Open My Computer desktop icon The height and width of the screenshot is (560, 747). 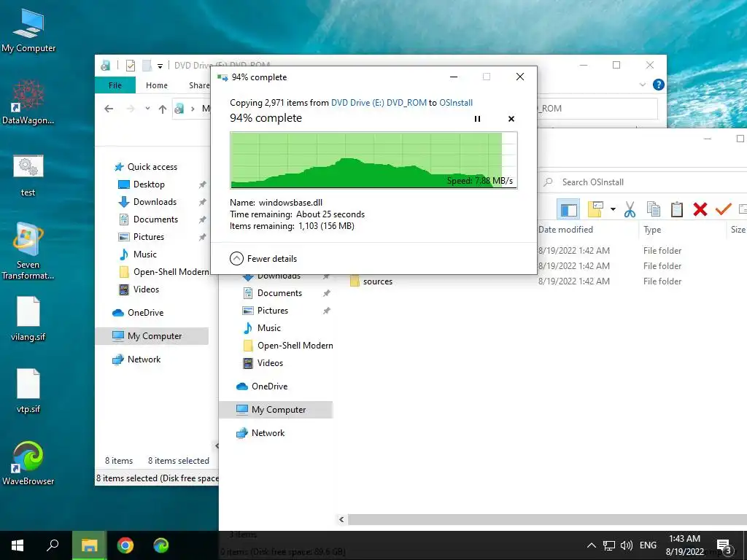(x=28, y=31)
